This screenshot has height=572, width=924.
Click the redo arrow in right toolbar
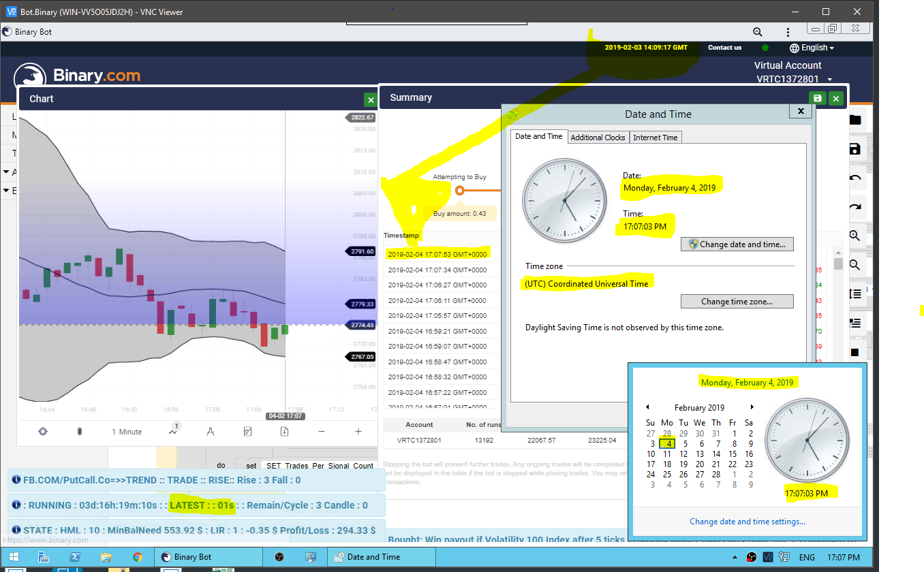pos(854,207)
